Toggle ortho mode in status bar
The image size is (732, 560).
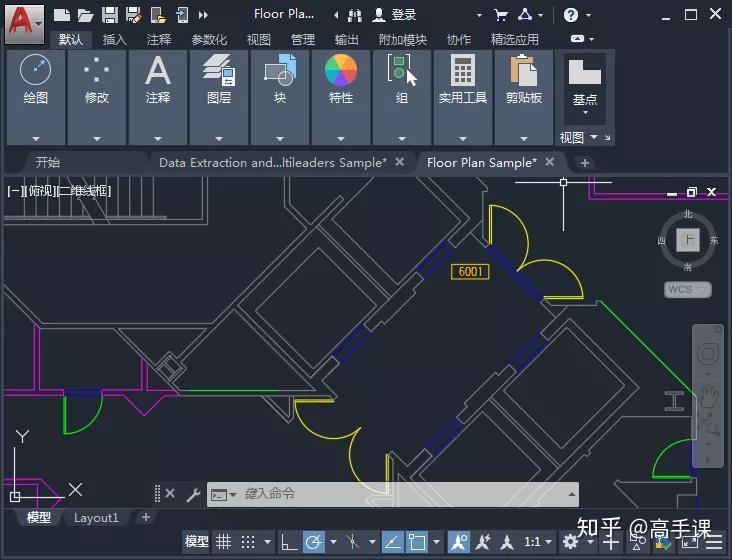click(x=288, y=542)
